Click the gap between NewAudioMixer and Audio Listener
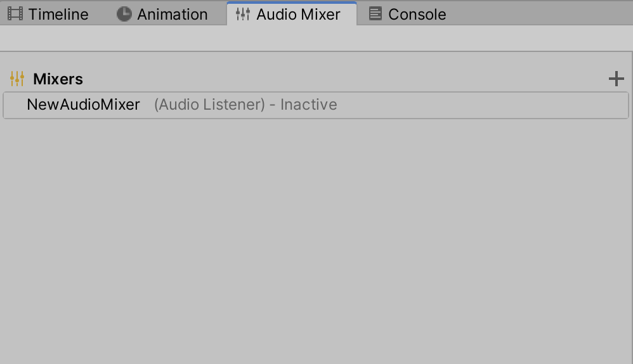The width and height of the screenshot is (633, 364). [x=147, y=105]
